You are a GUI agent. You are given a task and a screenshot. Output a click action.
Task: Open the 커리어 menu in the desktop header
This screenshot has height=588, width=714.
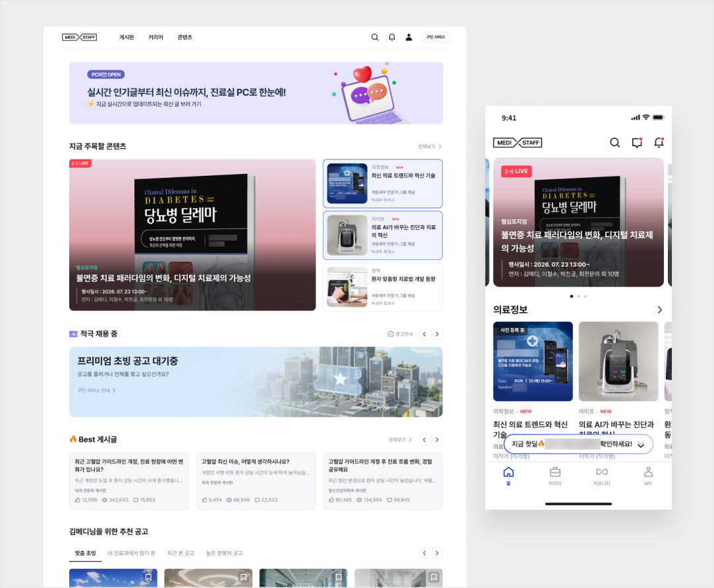point(155,38)
